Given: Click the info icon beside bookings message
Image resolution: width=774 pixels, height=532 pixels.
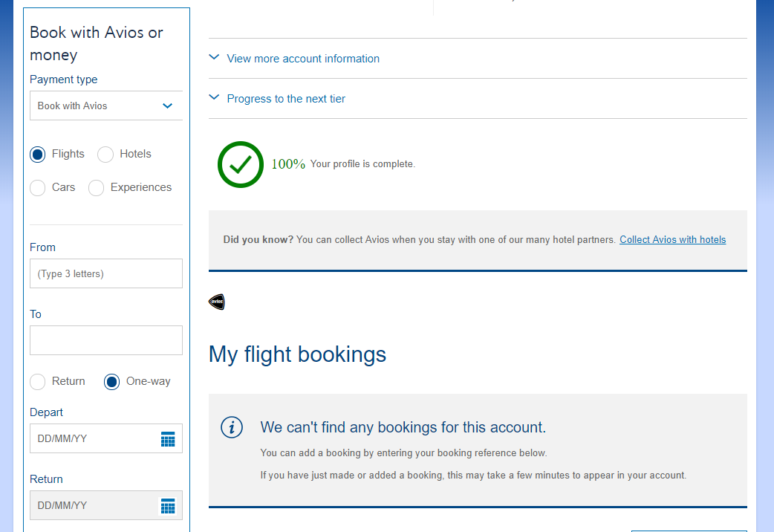Looking at the screenshot, I should click(x=232, y=427).
